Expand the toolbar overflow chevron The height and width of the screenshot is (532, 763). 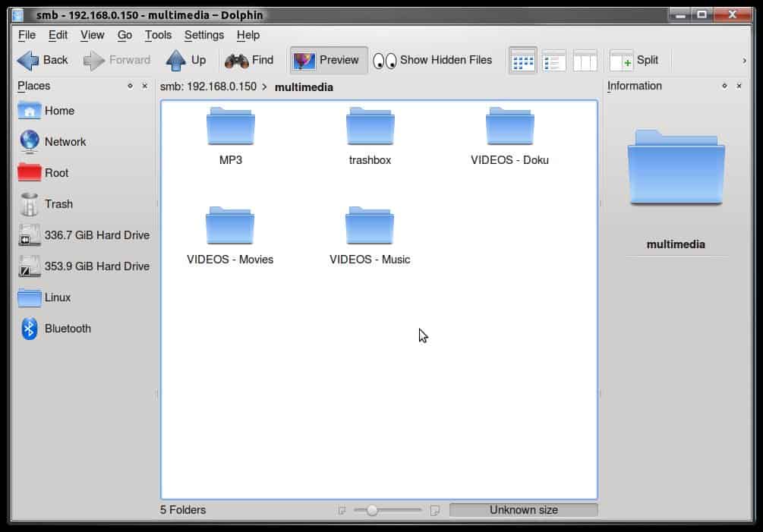pyautogui.click(x=744, y=61)
